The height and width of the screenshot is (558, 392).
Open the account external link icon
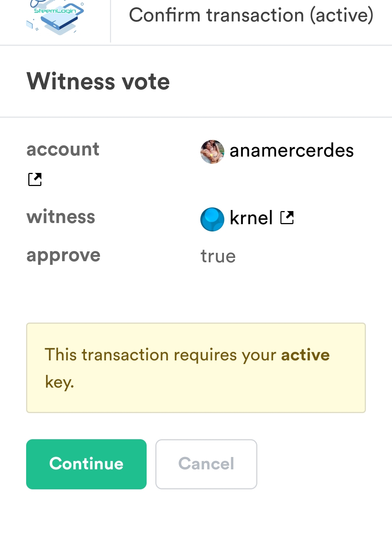tap(35, 179)
